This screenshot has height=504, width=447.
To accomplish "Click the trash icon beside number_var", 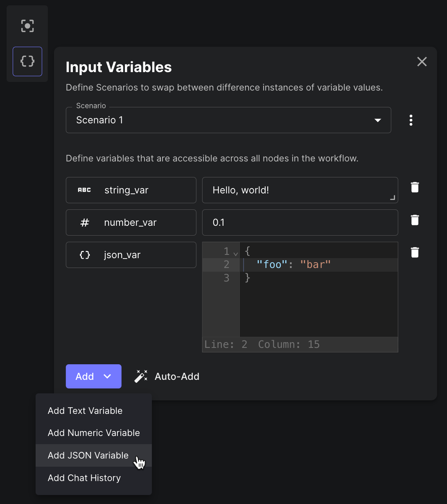I will click(415, 220).
